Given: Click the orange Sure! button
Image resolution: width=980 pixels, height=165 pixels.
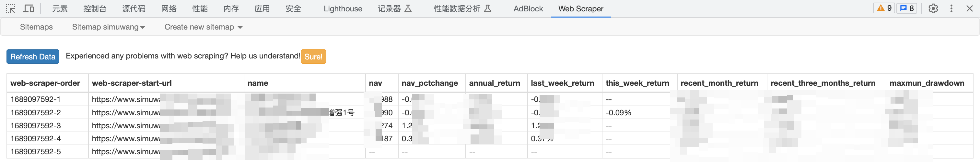Looking at the screenshot, I should click(x=313, y=57).
